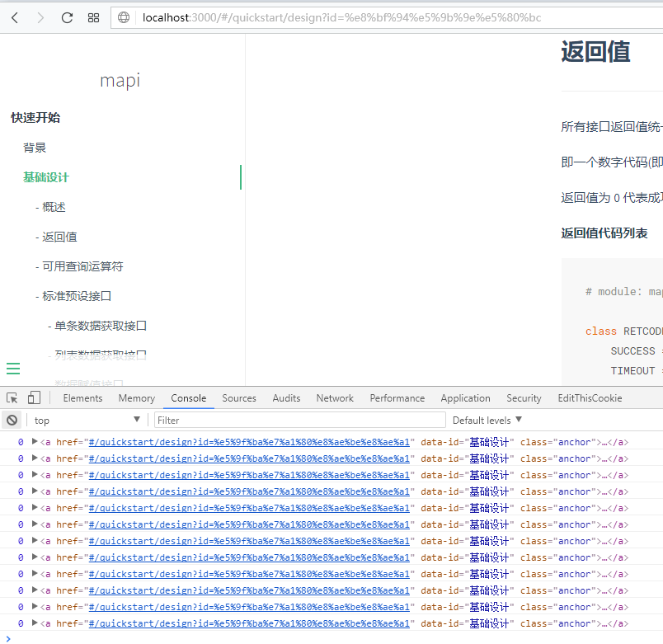Click the mapi sidebar title
Screen dimensions: 663x644
pyautogui.click(x=120, y=81)
